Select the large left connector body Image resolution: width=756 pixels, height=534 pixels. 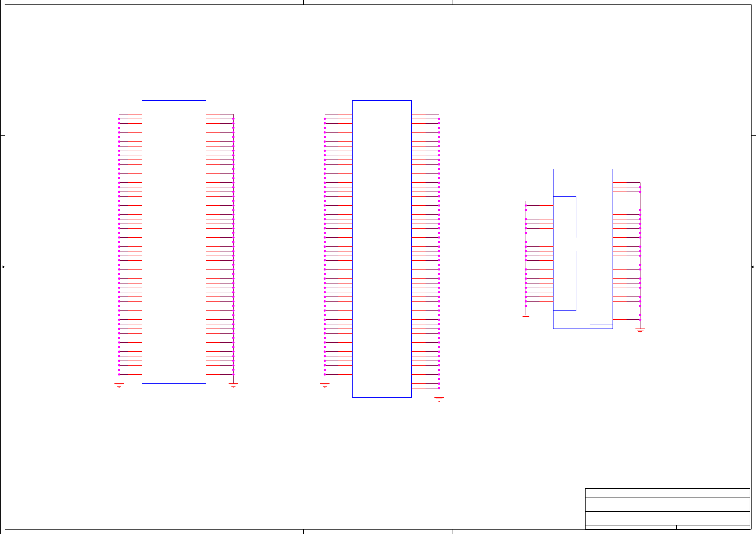click(174, 242)
